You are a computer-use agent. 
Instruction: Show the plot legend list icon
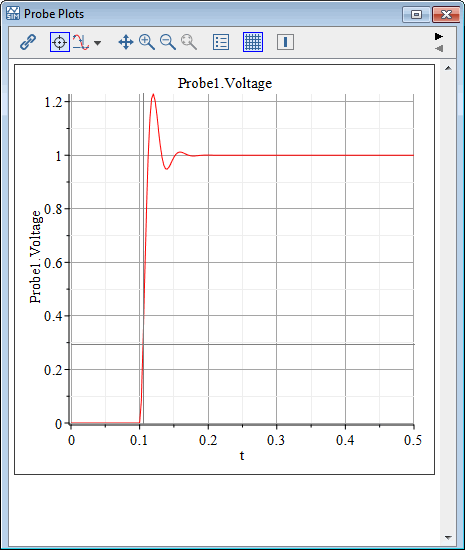click(221, 42)
